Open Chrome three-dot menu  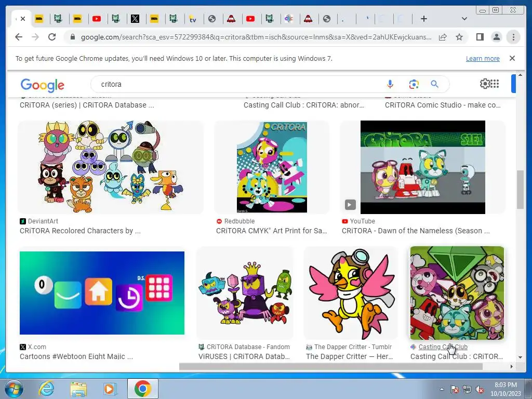click(x=513, y=37)
